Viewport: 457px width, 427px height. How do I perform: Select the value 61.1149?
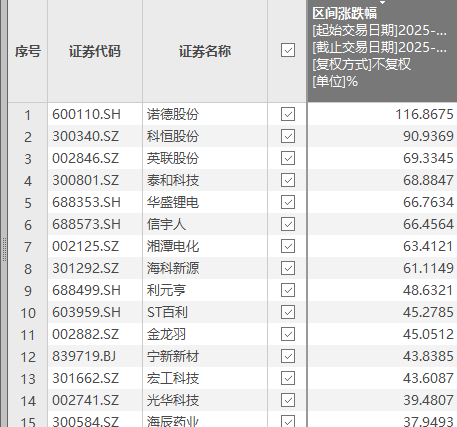(428, 269)
